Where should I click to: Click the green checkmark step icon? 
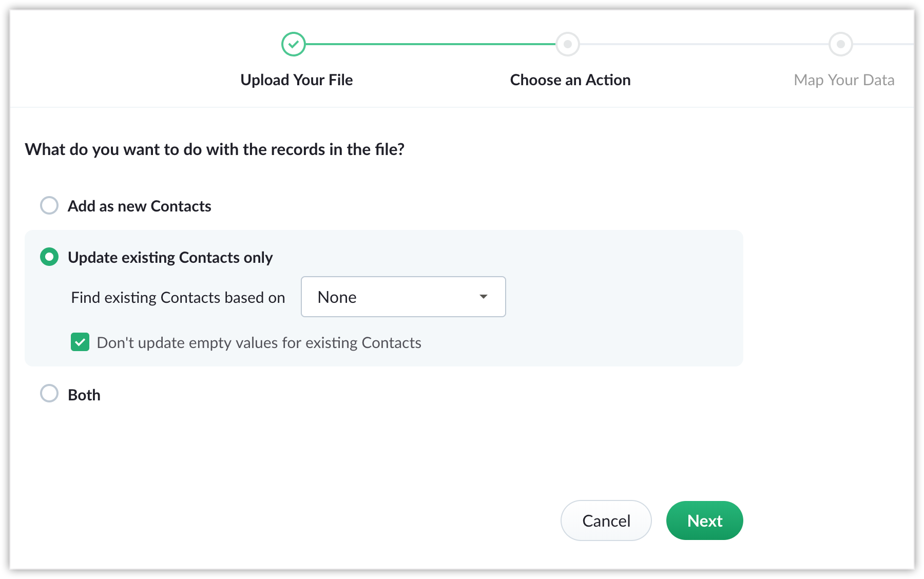294,44
